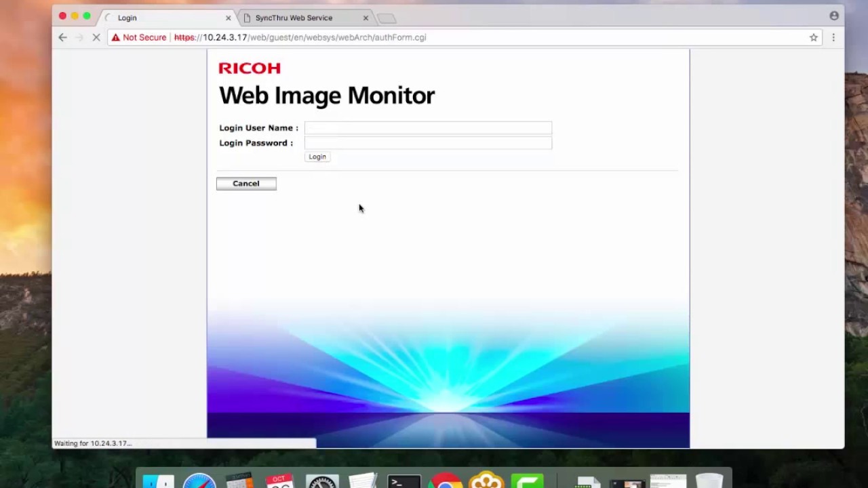The image size is (868, 488).
Task: Open Finder from the dock
Action: click(x=158, y=481)
